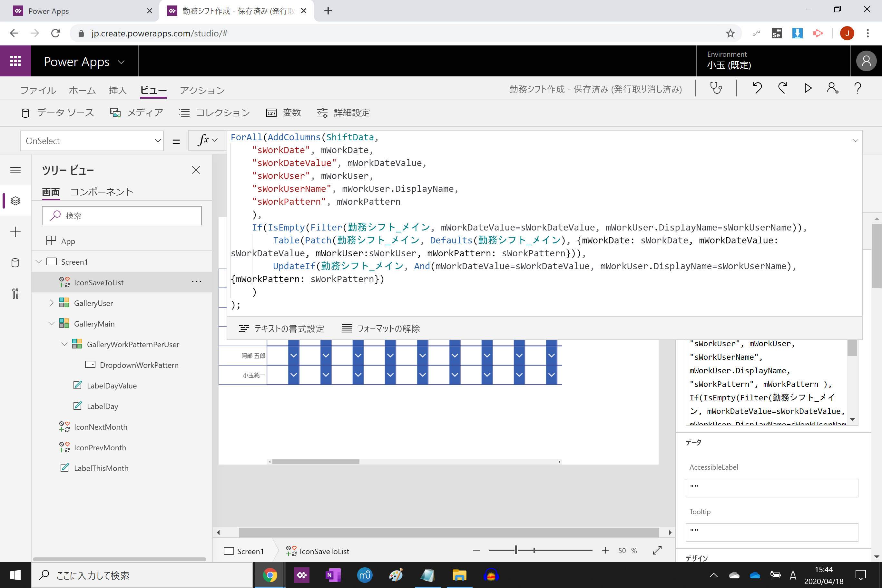Click フォーマットの解除 button

pos(381,328)
